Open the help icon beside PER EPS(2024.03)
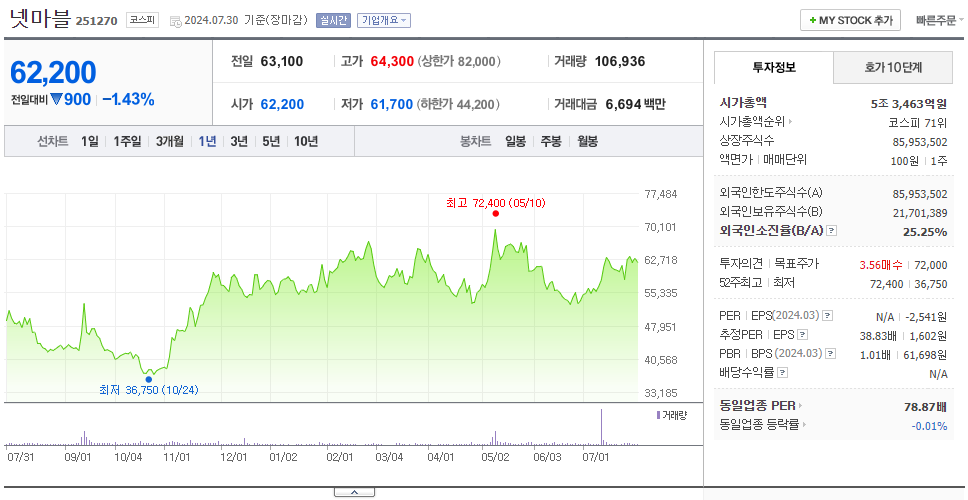The image size is (968, 500). click(827, 316)
